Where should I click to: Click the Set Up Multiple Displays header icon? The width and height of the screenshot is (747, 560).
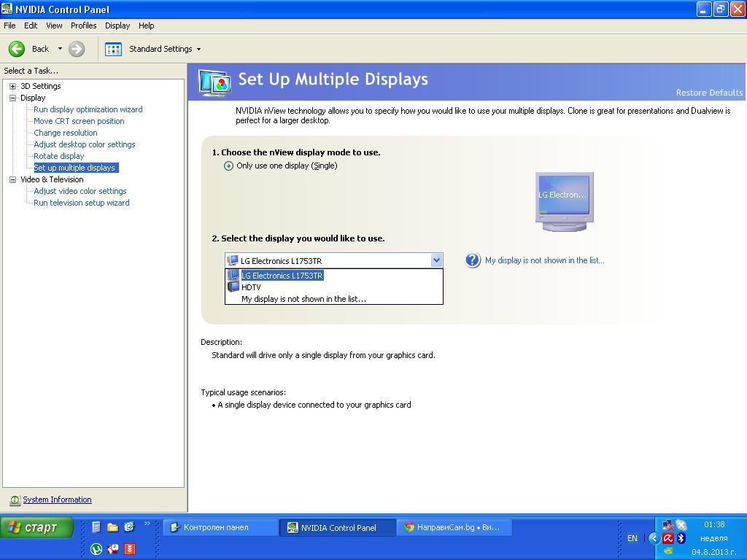coord(215,83)
